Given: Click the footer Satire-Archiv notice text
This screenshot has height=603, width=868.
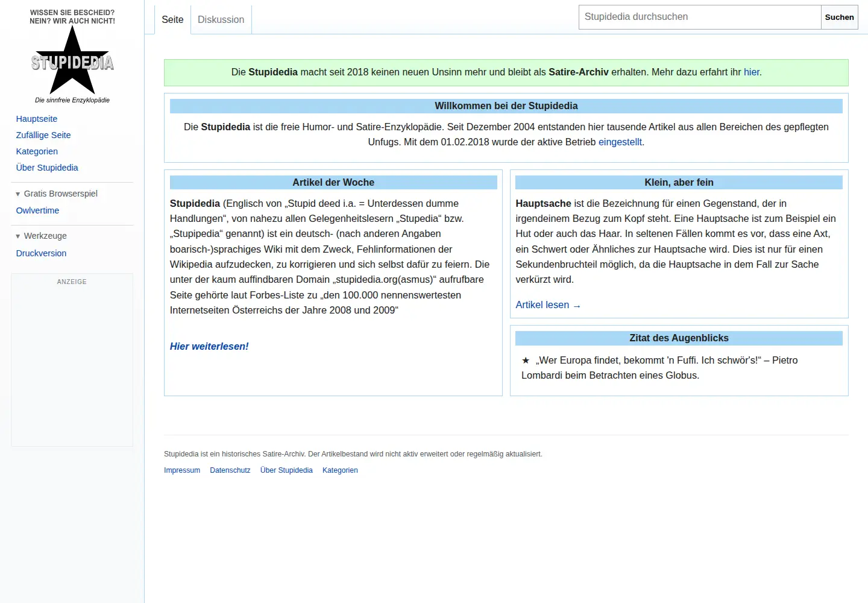Looking at the screenshot, I should click(x=353, y=454).
